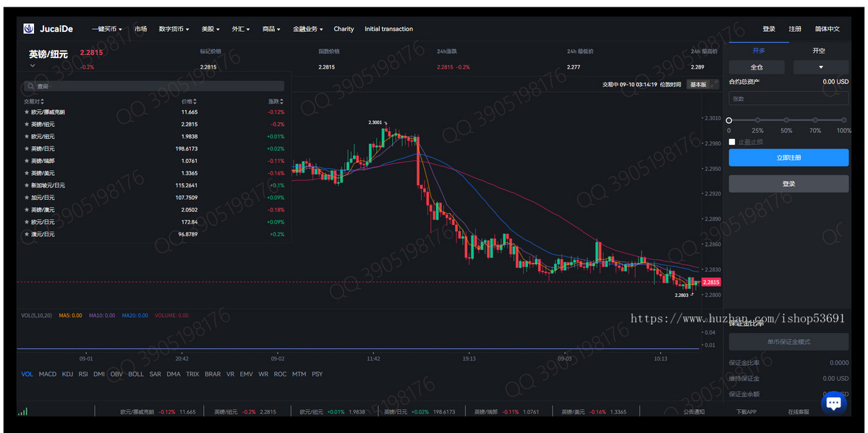The height and width of the screenshot is (433, 868).
Task: Click the 全仓 margin mode button
Action: tap(757, 67)
